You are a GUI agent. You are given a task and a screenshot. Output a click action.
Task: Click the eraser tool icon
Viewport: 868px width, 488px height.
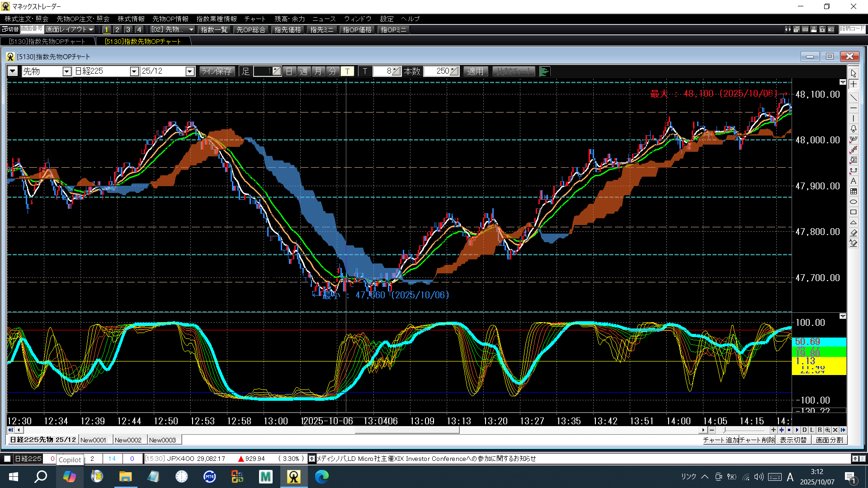pyautogui.click(x=853, y=233)
